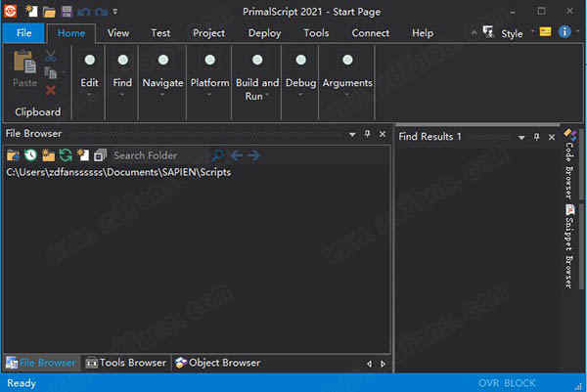
Task: Click the collapse all icon in File Browser toolbar
Action: pos(100,154)
